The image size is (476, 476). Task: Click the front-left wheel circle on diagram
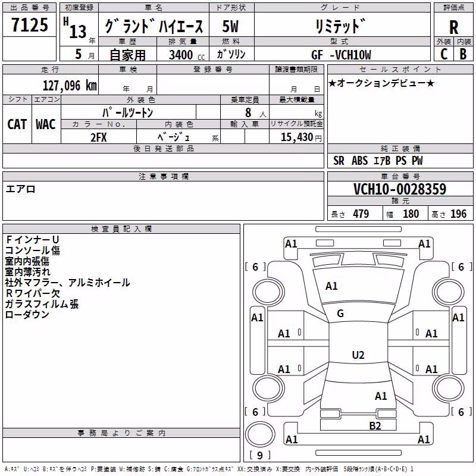click(269, 292)
